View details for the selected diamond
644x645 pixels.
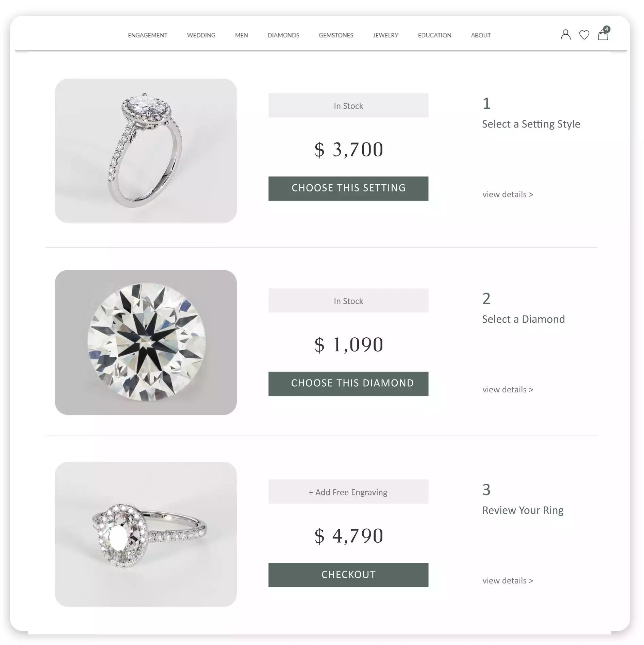click(x=508, y=390)
